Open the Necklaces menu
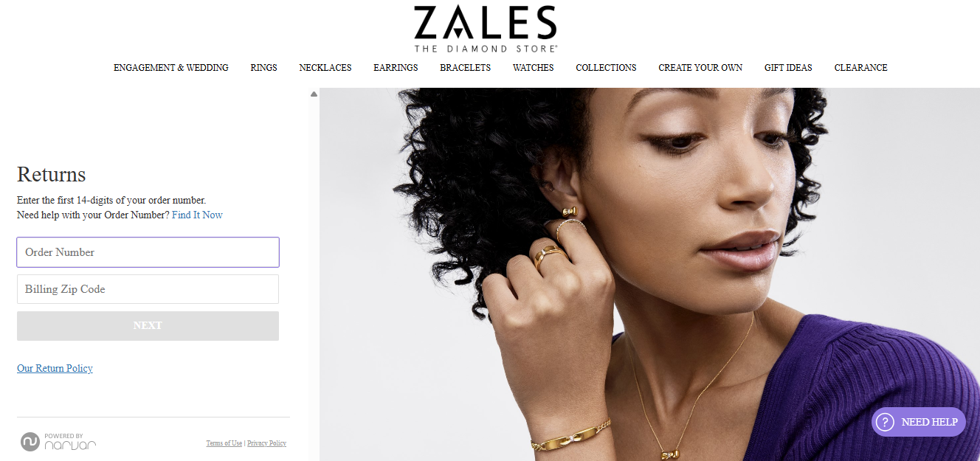Viewport: 980px width, 461px height. (x=325, y=68)
